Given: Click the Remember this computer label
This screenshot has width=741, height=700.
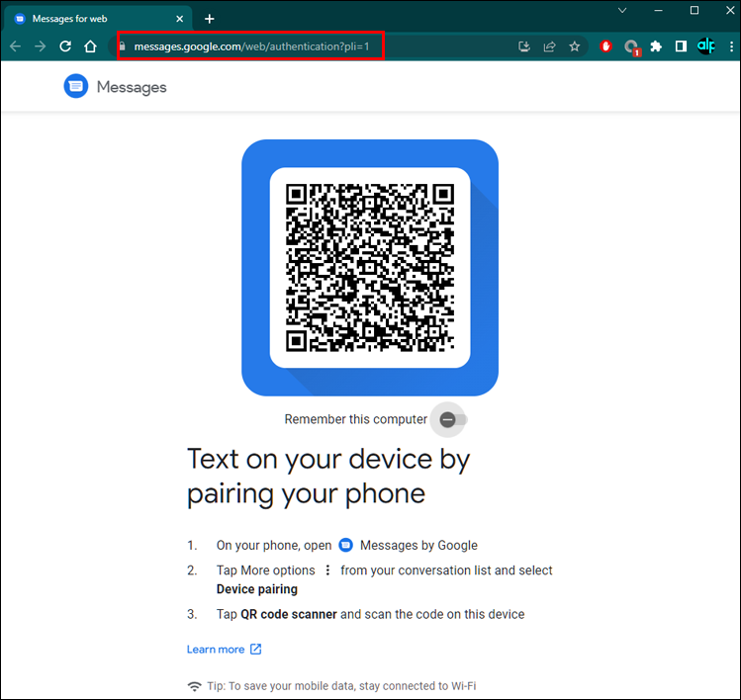Looking at the screenshot, I should [x=355, y=419].
